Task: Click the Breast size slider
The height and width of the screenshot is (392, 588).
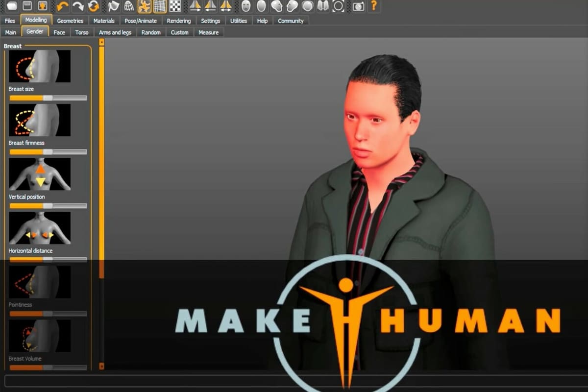Action: 48,98
